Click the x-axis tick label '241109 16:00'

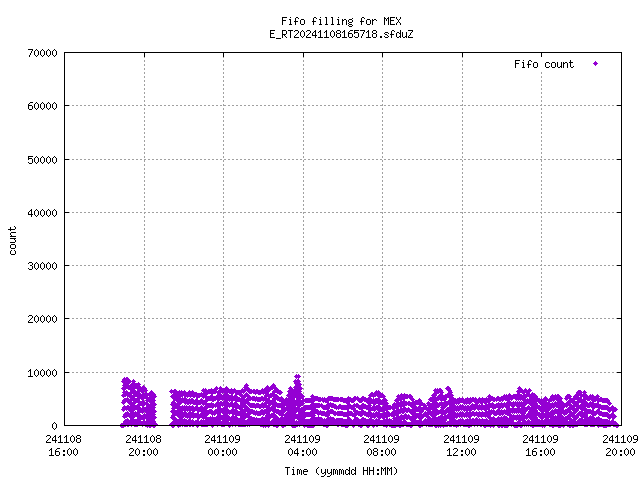[541, 446]
